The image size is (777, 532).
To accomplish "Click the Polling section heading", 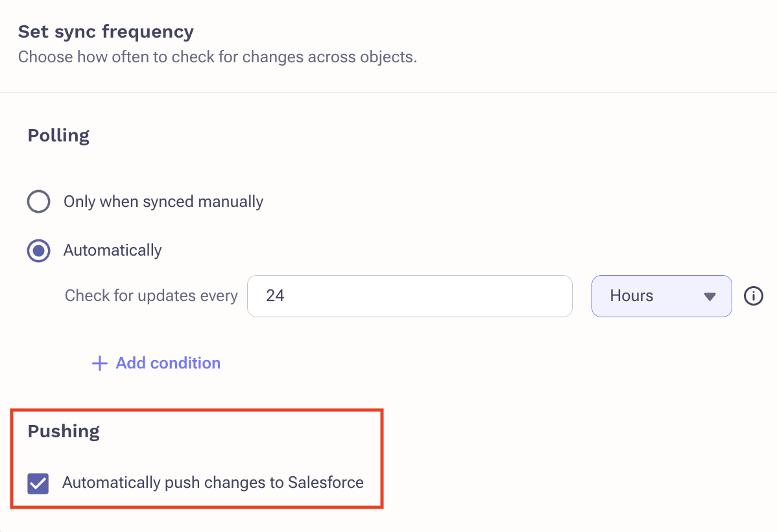I will (x=58, y=136).
